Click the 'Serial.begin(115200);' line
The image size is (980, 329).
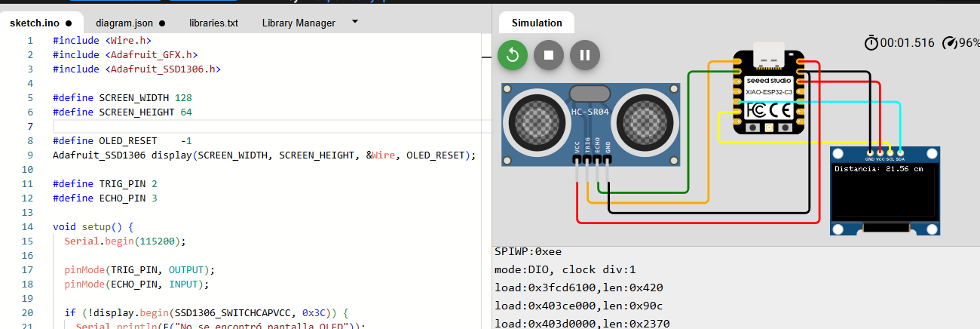[124, 241]
